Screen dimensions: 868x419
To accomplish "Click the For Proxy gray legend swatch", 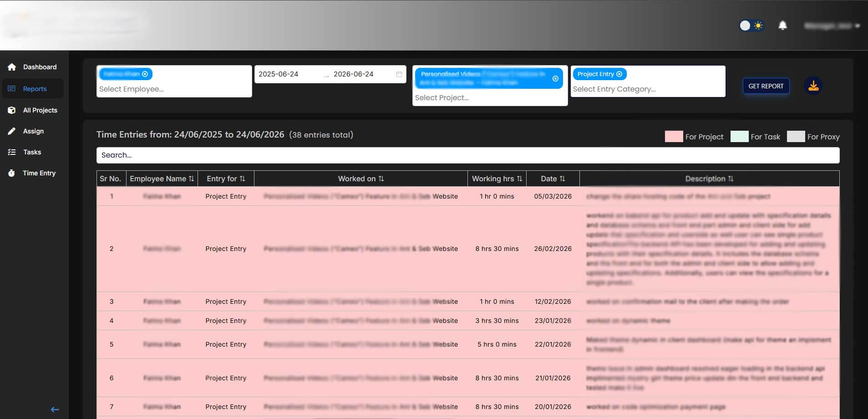I will pos(796,137).
